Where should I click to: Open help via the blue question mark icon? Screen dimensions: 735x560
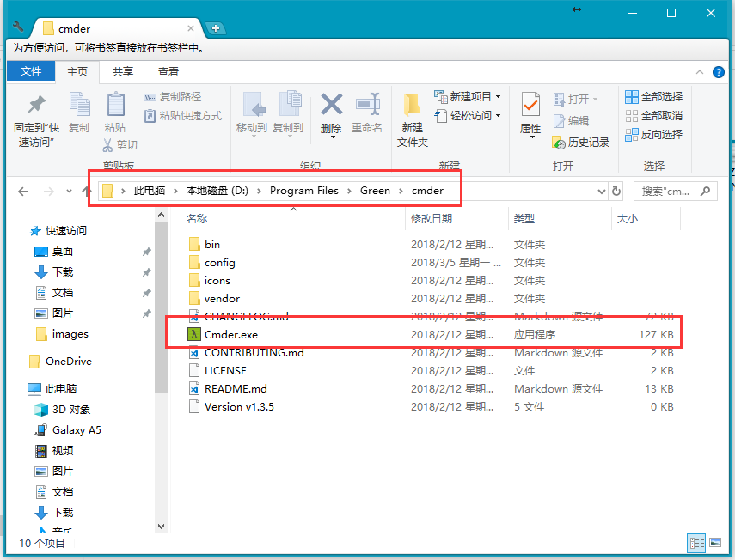click(718, 72)
